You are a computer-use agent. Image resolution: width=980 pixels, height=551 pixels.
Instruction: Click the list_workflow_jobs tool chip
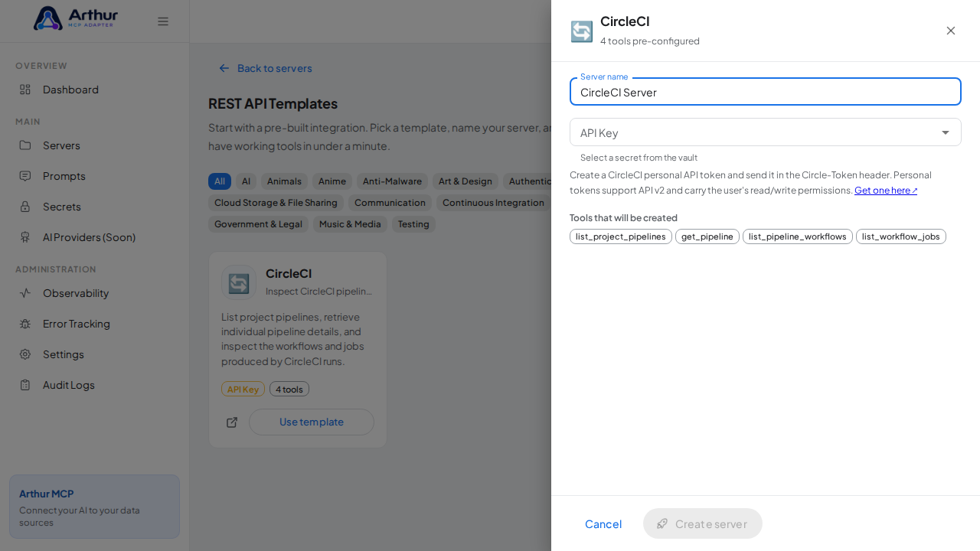point(901,236)
